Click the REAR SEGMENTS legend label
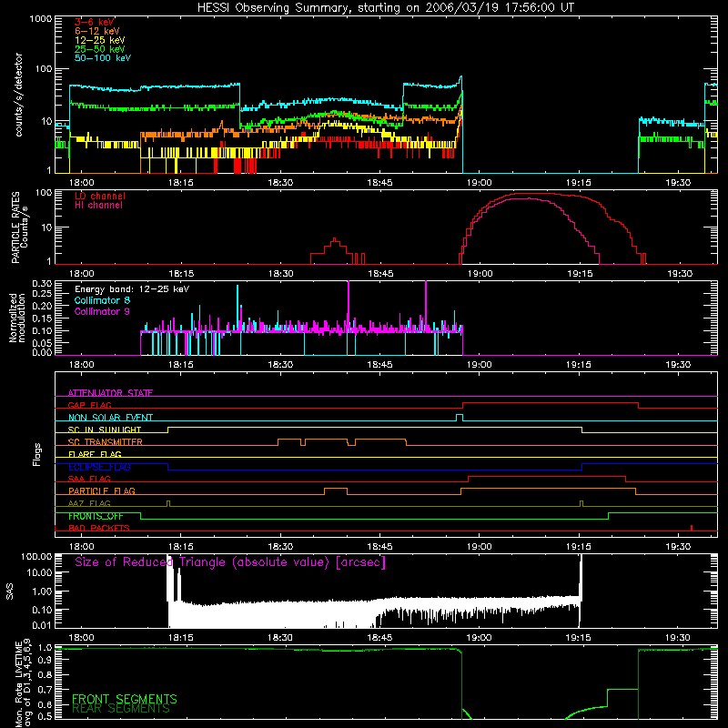 click(121, 709)
